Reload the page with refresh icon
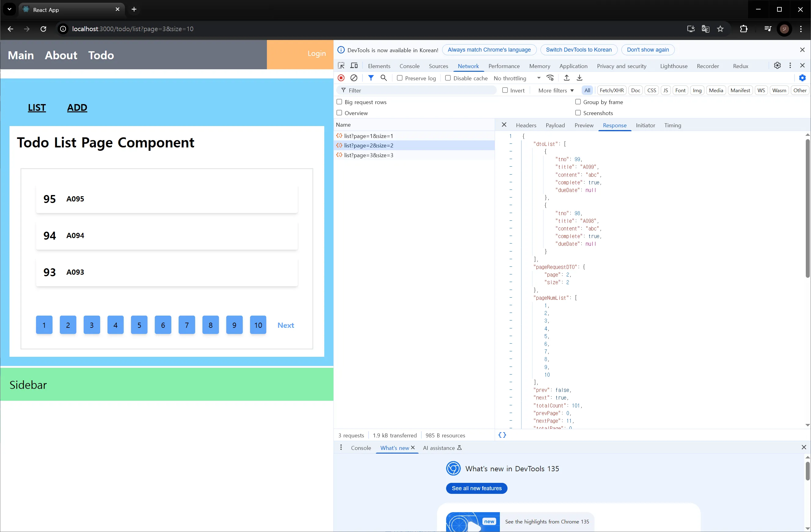The width and height of the screenshot is (811, 532). [43, 29]
